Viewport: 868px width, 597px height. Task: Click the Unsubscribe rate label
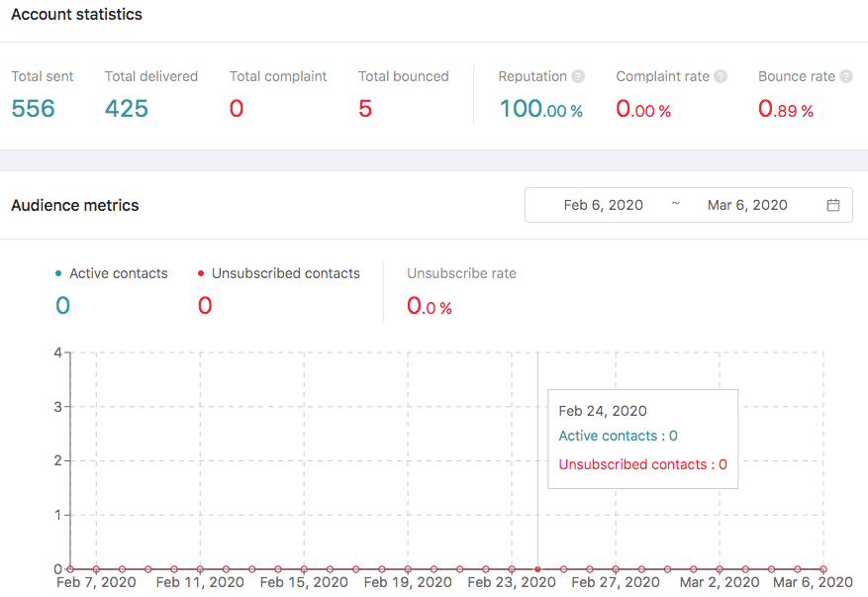pyautogui.click(x=461, y=273)
